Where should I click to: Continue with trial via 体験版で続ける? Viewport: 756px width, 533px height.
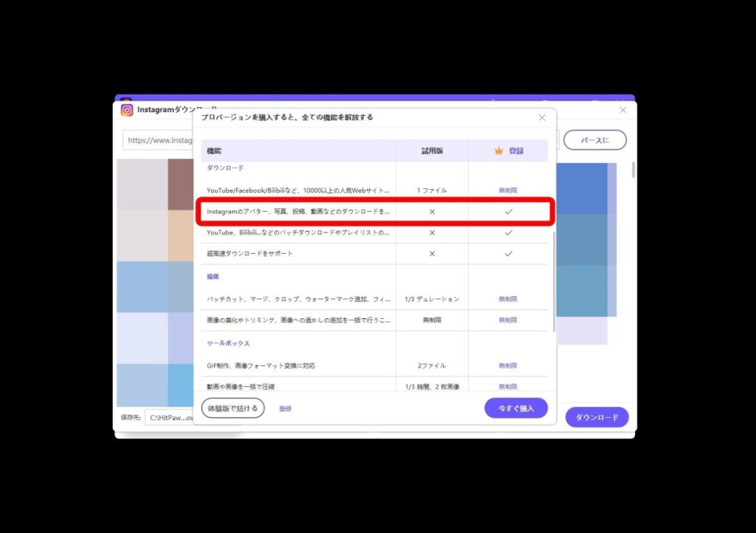233,408
